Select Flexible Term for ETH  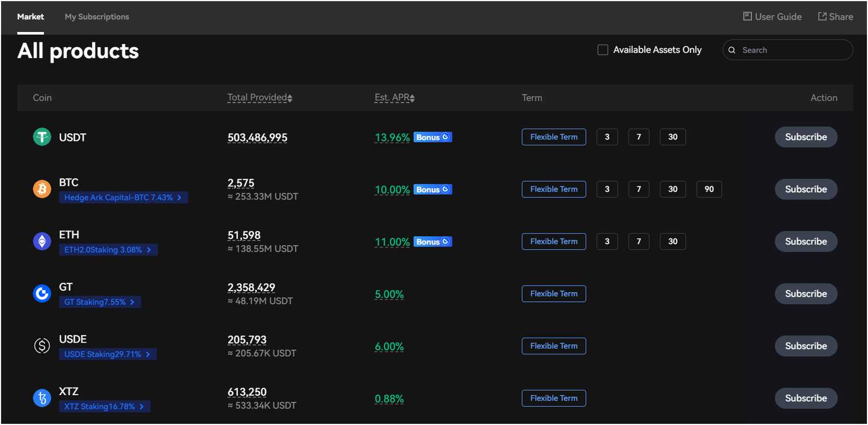coord(554,241)
